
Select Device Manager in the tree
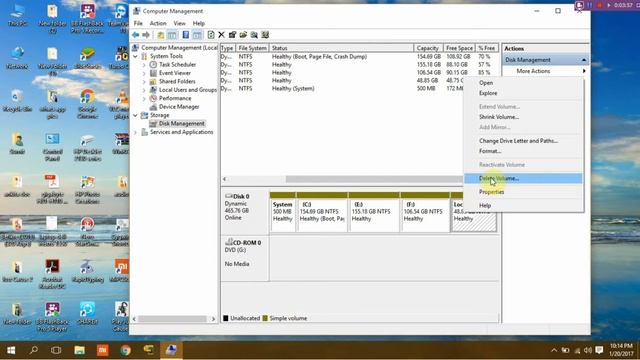click(179, 107)
